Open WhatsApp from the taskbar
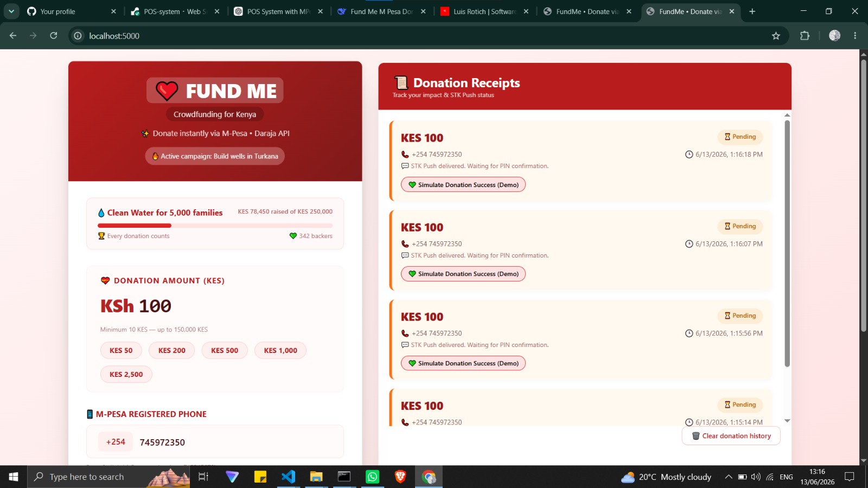Image resolution: width=868 pixels, height=488 pixels. coord(372,477)
